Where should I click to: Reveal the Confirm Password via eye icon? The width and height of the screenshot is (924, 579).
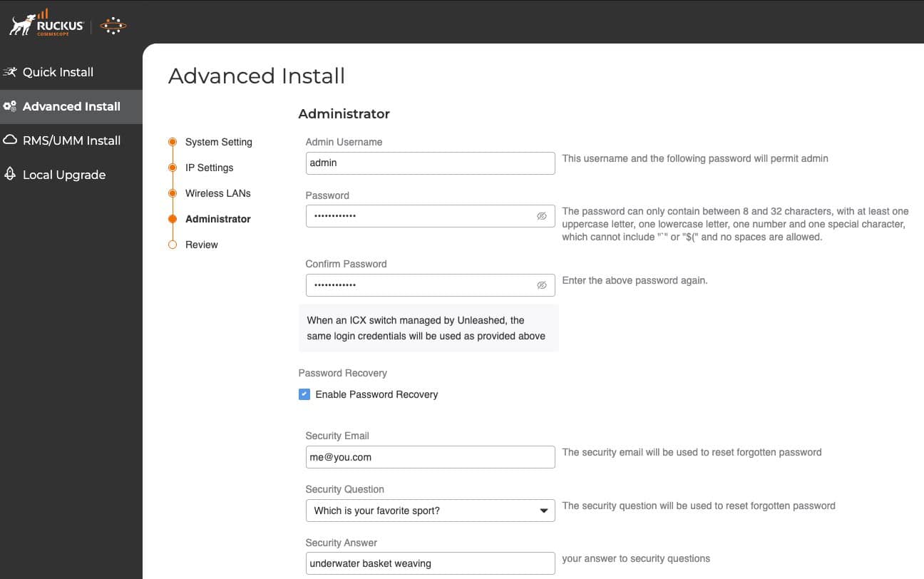click(542, 285)
